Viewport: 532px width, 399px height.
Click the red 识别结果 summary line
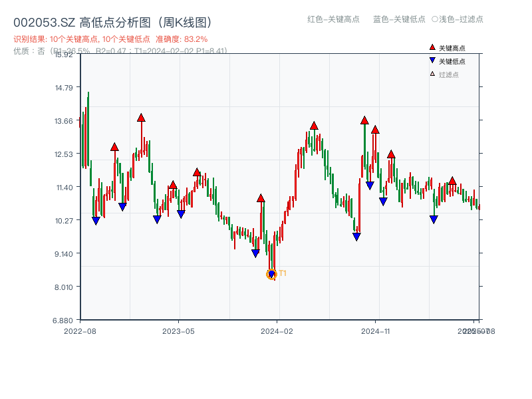(110, 39)
